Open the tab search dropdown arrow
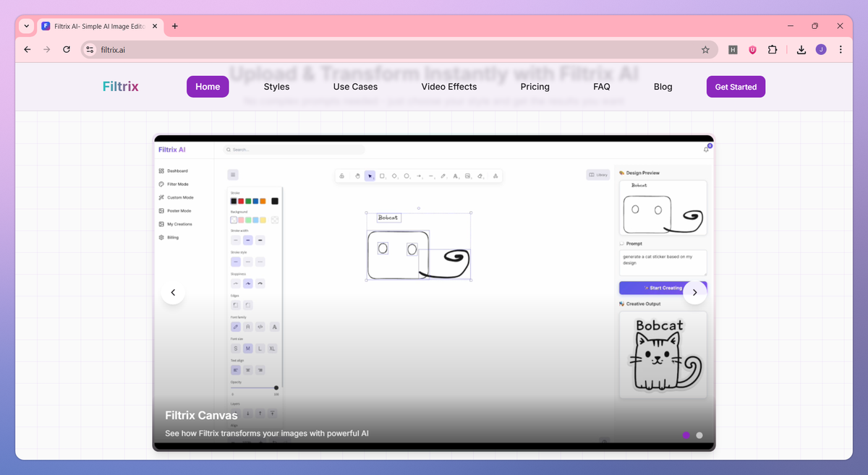The width and height of the screenshot is (868, 475). (x=27, y=26)
